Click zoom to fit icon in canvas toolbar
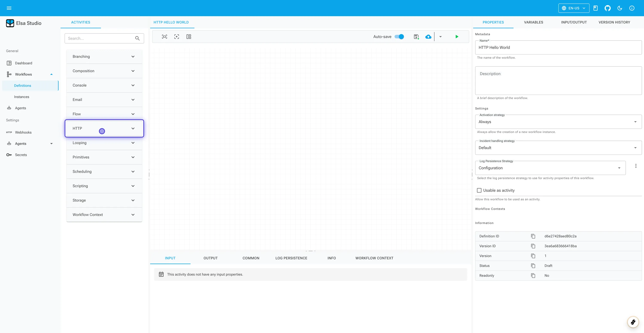The width and height of the screenshot is (644, 333). click(x=164, y=37)
